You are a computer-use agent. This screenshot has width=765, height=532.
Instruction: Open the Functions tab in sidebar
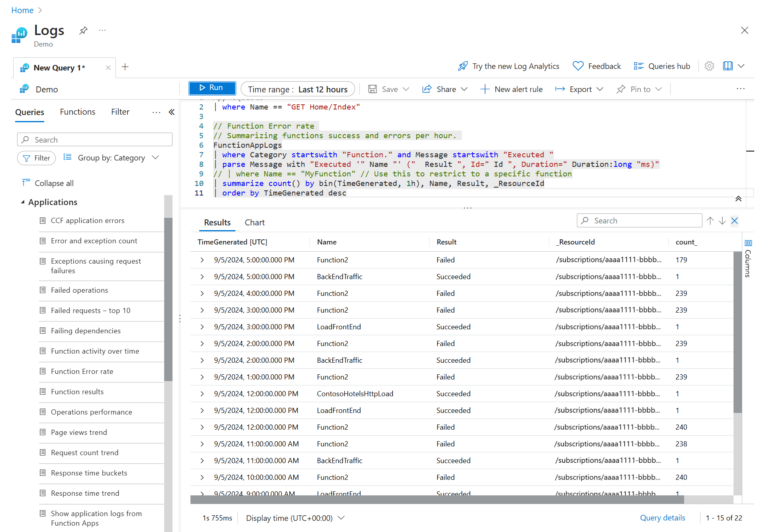(77, 112)
